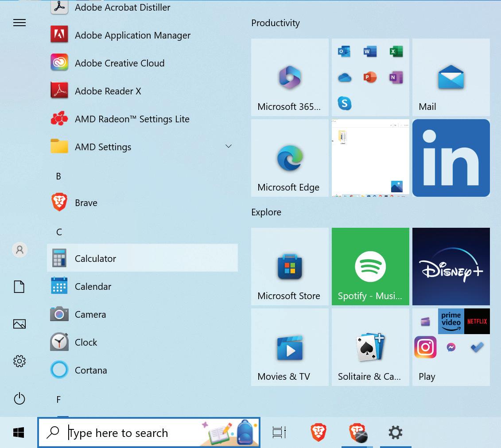This screenshot has width=501, height=448.
Task: Open Outlook in the Office tile folder
Action: [x=345, y=51]
